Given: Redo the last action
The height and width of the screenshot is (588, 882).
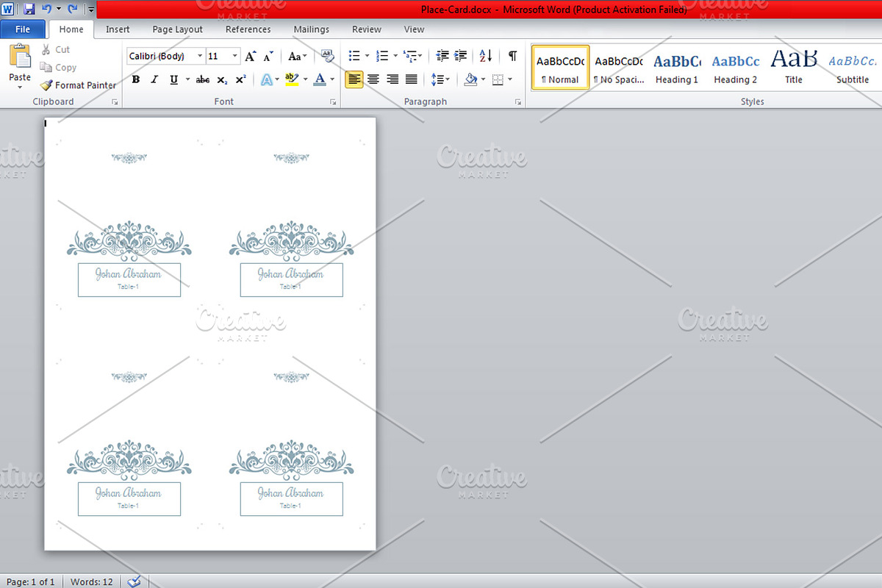Looking at the screenshot, I should tap(72, 10).
